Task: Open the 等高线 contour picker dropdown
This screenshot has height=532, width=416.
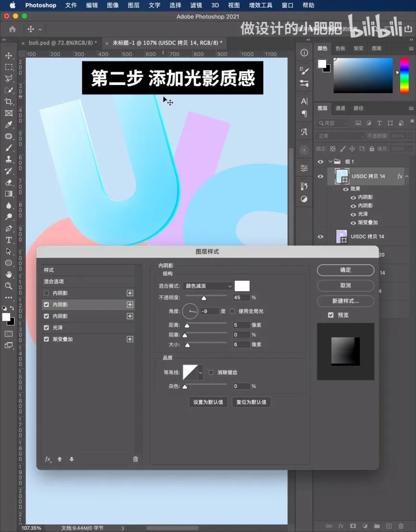Action: point(200,372)
